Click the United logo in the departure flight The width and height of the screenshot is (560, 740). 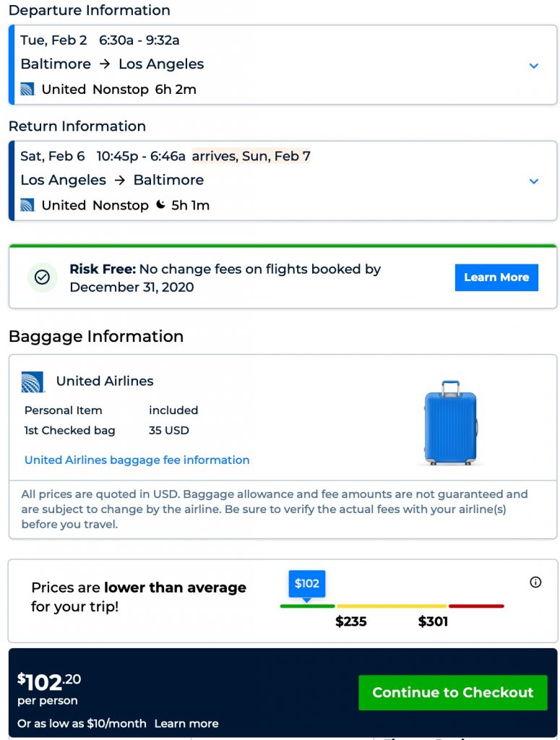27,90
